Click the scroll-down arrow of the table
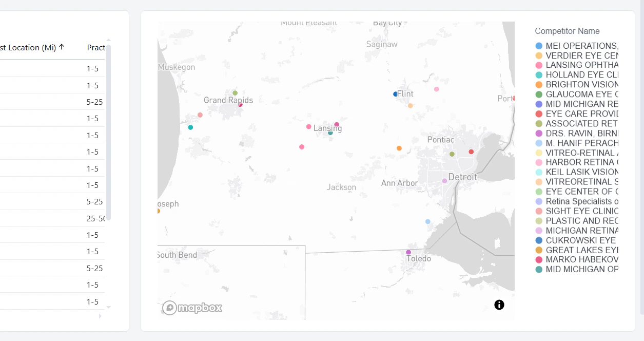 click(x=108, y=307)
